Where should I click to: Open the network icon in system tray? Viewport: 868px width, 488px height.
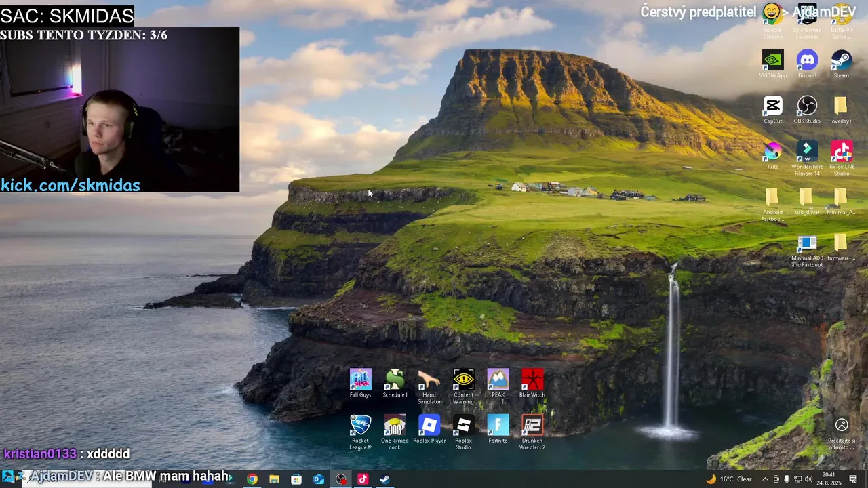point(798,479)
